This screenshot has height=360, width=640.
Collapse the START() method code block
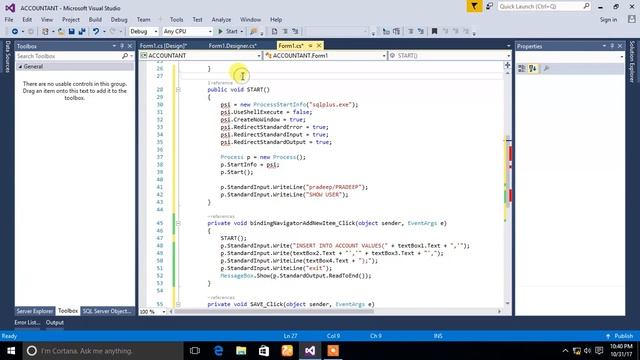pyautogui.click(x=178, y=89)
